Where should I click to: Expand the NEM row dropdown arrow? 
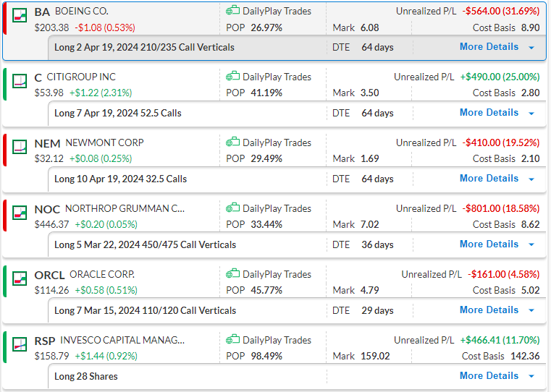tap(531, 179)
